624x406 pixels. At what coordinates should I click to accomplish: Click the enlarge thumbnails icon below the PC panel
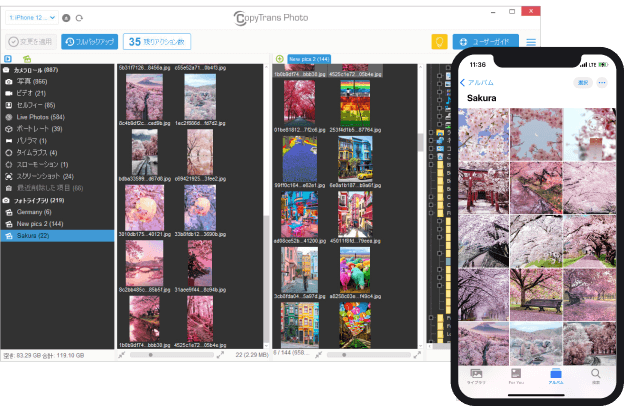point(417,355)
